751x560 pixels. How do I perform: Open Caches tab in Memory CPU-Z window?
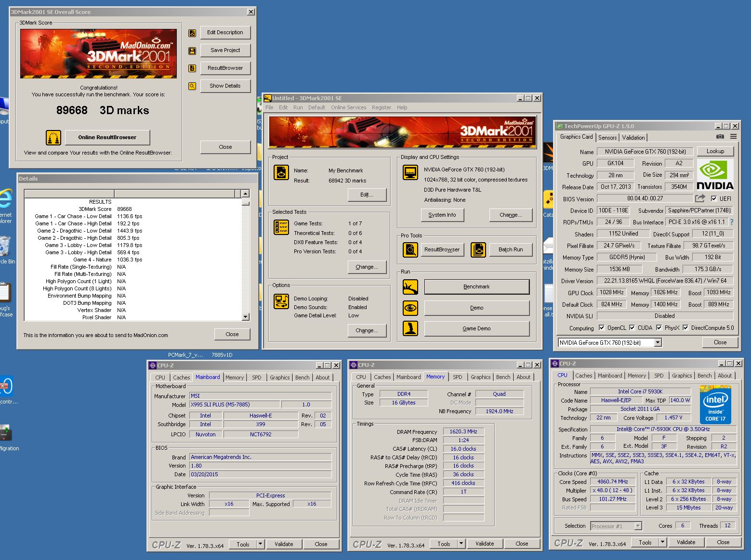coord(382,377)
